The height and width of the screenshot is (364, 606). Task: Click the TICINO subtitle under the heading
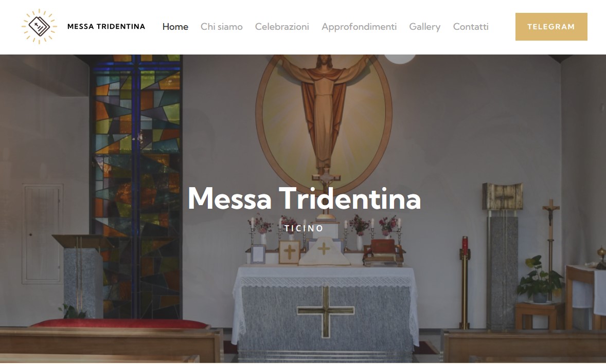click(304, 228)
